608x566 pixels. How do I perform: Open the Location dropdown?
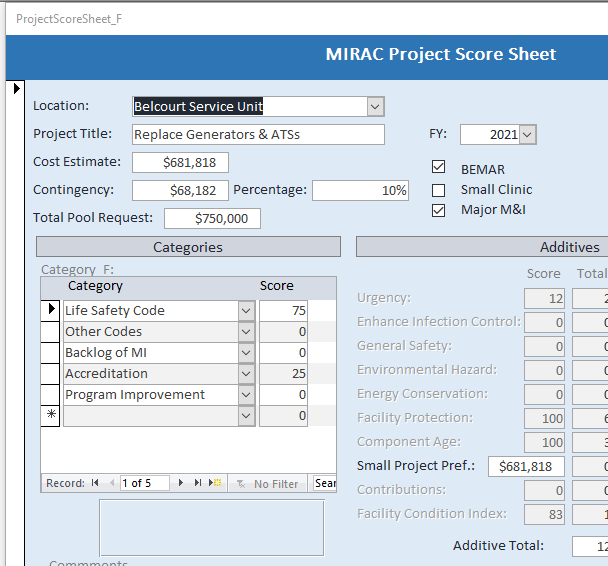pos(375,106)
